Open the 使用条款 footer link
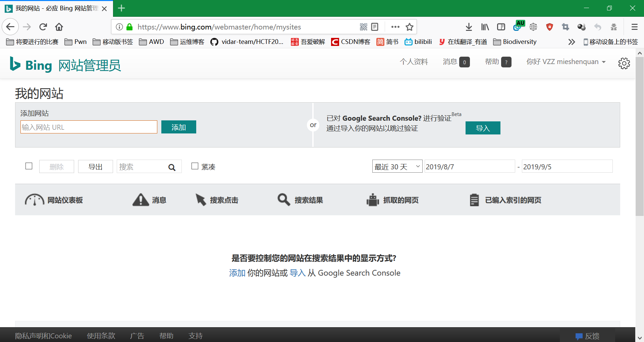The width and height of the screenshot is (644, 342). [x=101, y=336]
